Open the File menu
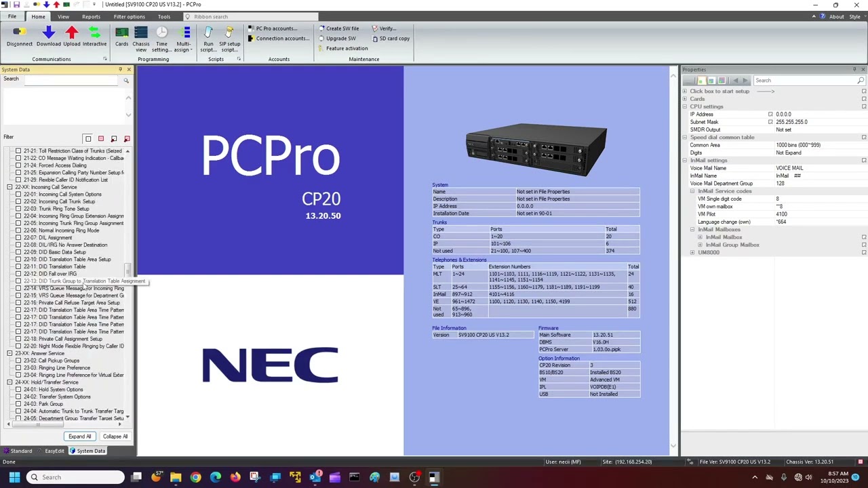Image resolution: width=868 pixels, height=488 pixels. click(x=12, y=16)
